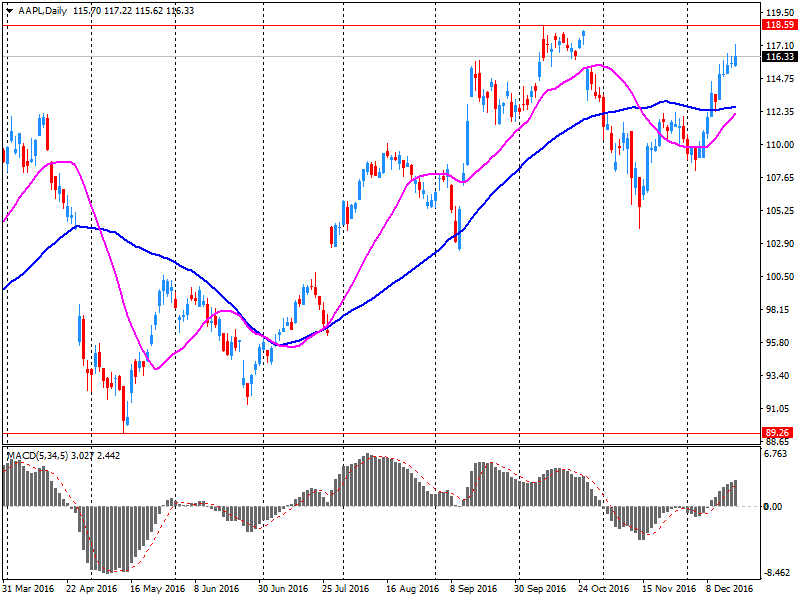The image size is (800, 600).
Task: Select the red support line at 89.26
Action: [x=382, y=434]
